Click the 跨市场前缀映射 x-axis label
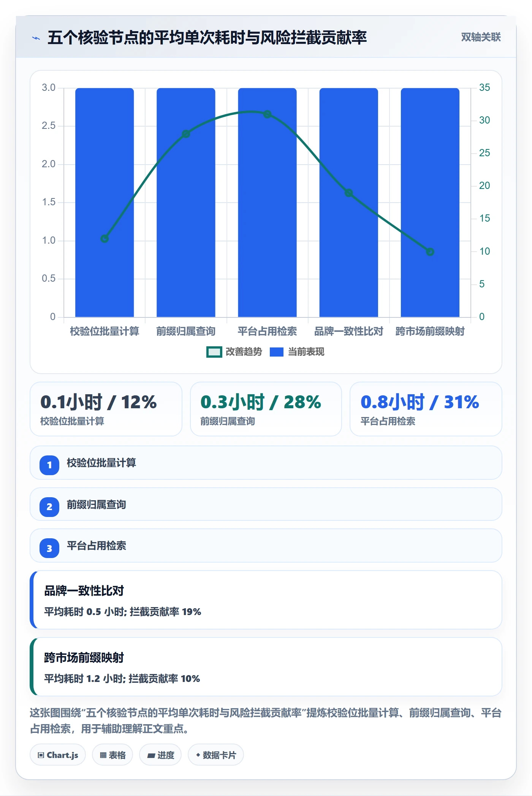 coord(430,331)
